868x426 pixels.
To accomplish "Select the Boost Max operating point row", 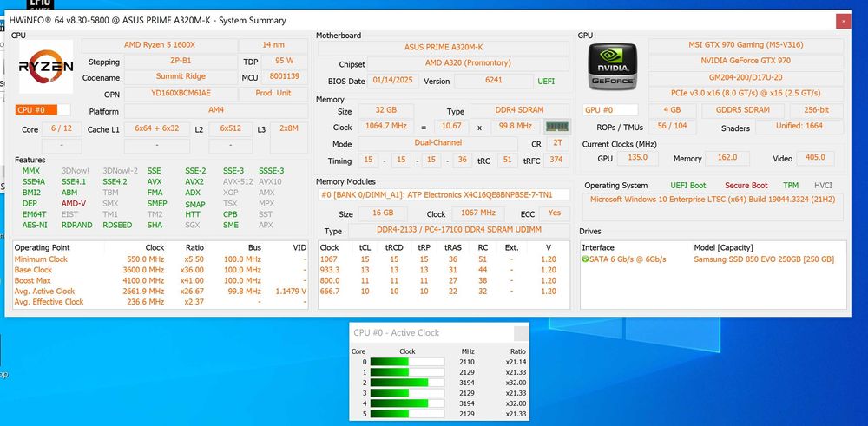I will [x=161, y=280].
